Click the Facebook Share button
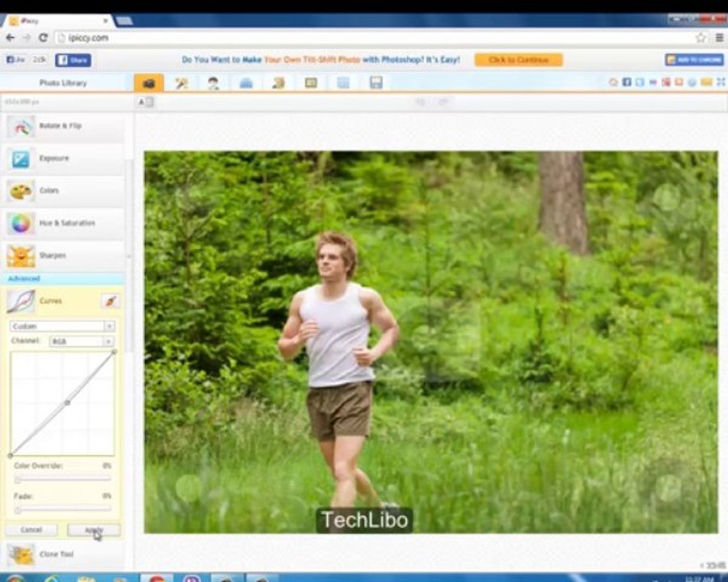The image size is (728, 582). pyautogui.click(x=74, y=61)
